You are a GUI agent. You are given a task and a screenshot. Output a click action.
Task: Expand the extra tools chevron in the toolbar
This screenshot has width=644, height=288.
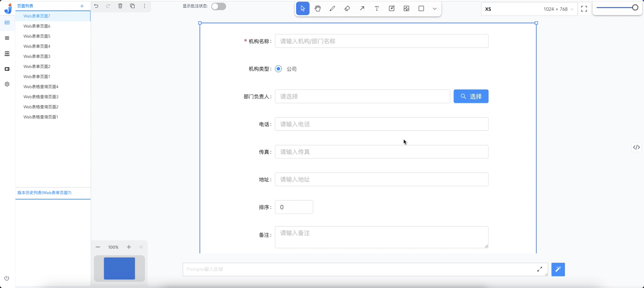click(x=434, y=8)
